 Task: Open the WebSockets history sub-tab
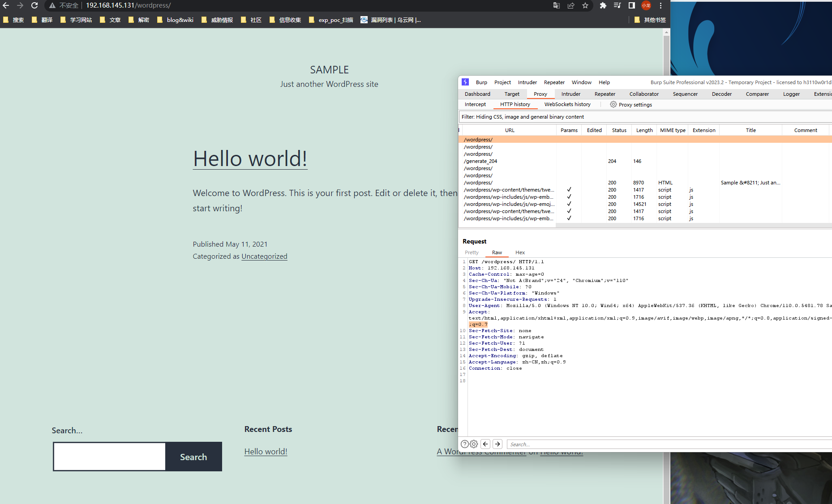[567, 104]
